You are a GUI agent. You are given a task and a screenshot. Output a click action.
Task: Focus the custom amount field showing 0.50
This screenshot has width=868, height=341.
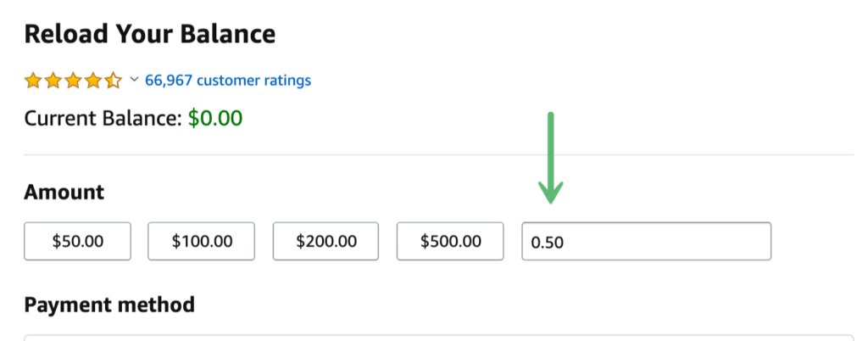click(647, 242)
